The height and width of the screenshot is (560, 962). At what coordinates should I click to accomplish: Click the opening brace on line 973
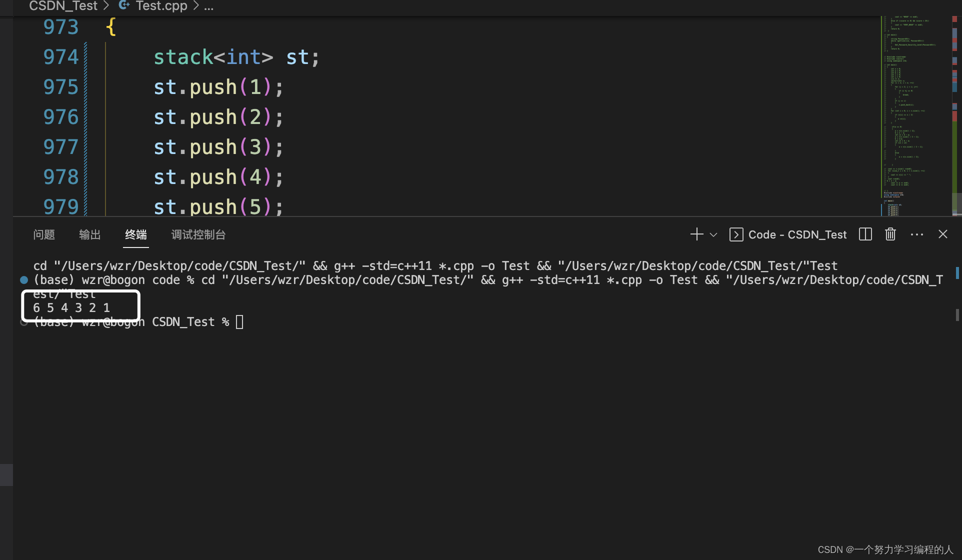(x=111, y=27)
